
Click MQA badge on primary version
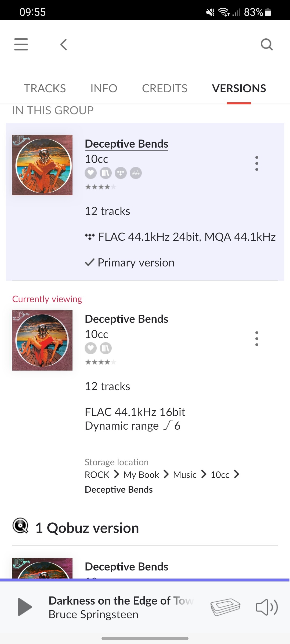click(136, 173)
